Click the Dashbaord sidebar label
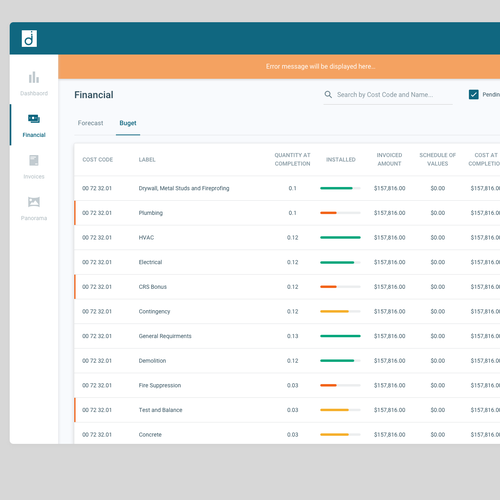Image resolution: width=500 pixels, height=500 pixels. click(x=34, y=93)
